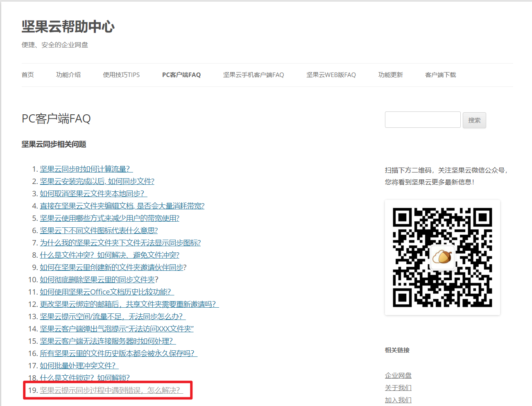
Task: Click the 坚果云同步相关问题 section heading
Action: click(x=54, y=144)
